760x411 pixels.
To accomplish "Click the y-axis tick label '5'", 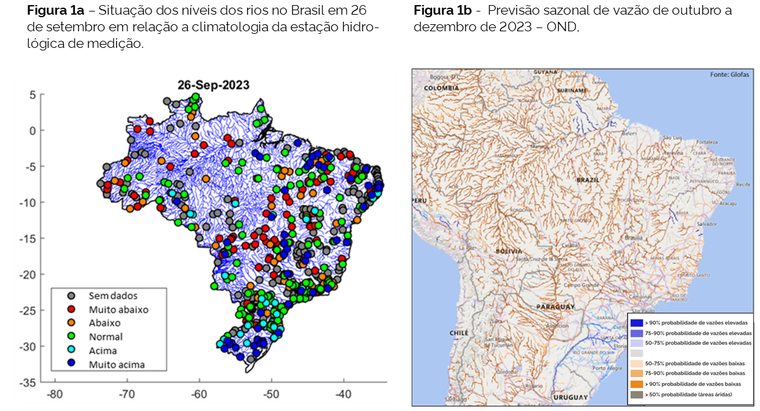I will (x=32, y=95).
